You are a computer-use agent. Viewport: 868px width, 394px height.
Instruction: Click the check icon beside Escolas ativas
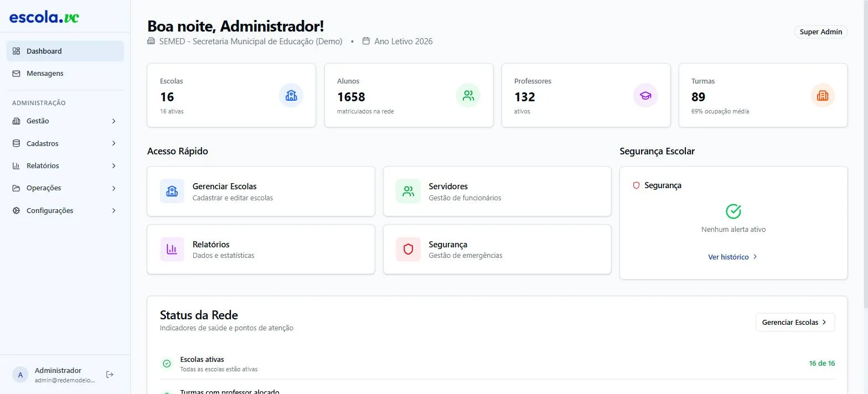coord(167,364)
